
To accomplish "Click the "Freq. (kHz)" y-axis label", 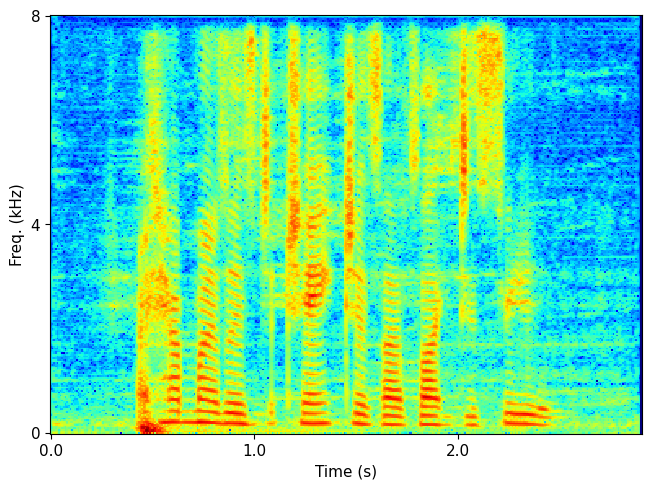I will pos(15,226).
